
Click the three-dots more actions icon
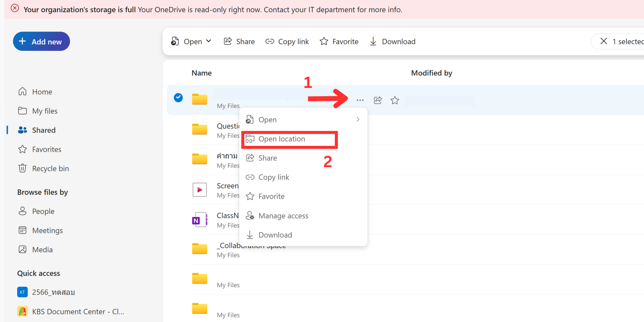tap(360, 100)
